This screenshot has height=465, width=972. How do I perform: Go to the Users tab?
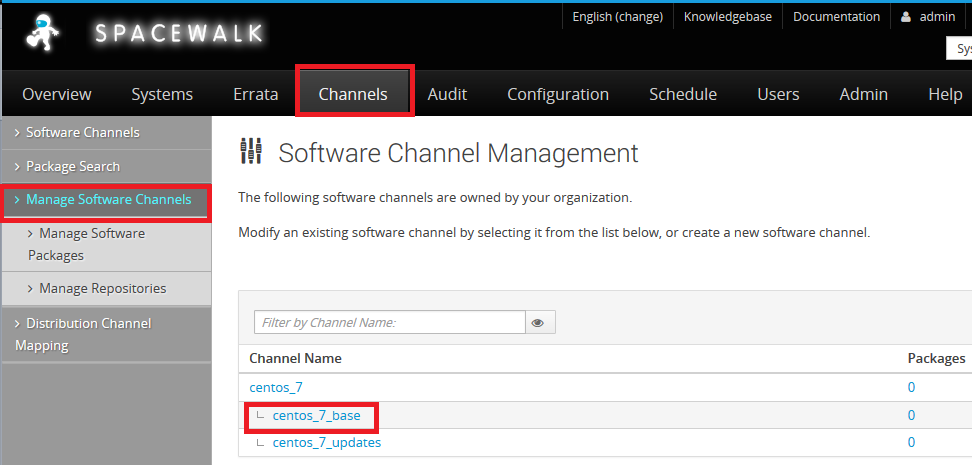point(778,94)
